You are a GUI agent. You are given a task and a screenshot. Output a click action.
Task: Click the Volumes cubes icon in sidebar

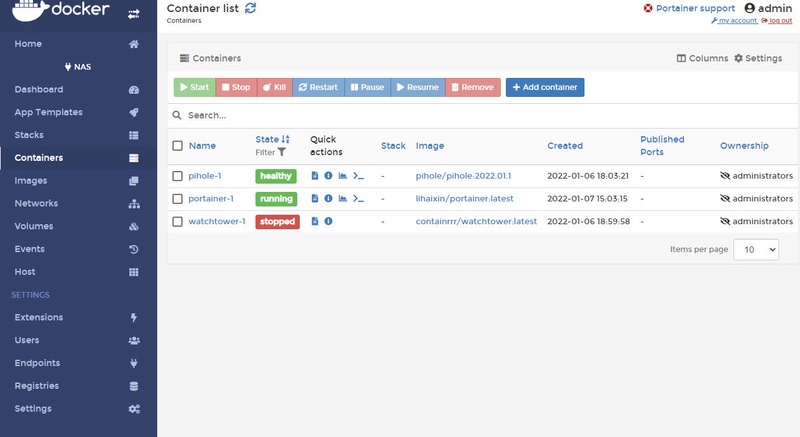[134, 226]
